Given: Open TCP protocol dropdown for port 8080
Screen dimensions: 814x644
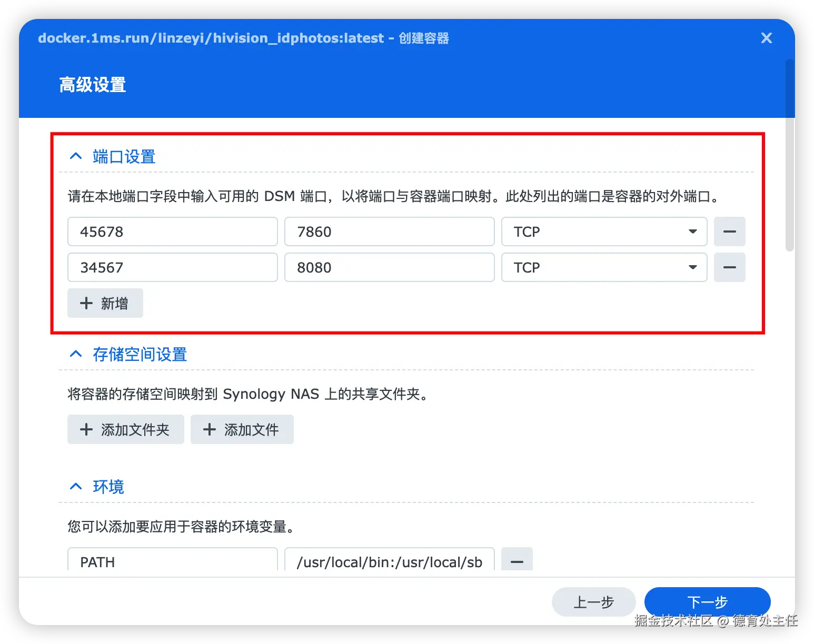Looking at the screenshot, I should 604,267.
